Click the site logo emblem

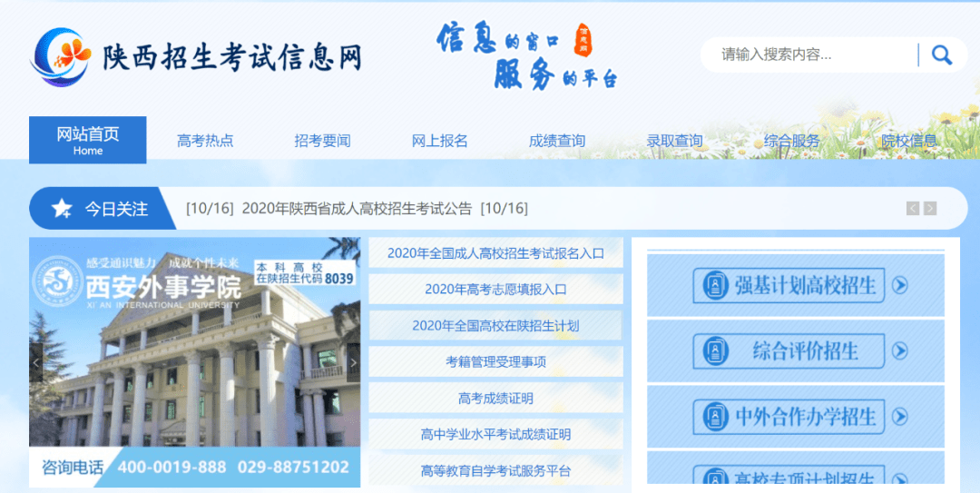[x=62, y=57]
